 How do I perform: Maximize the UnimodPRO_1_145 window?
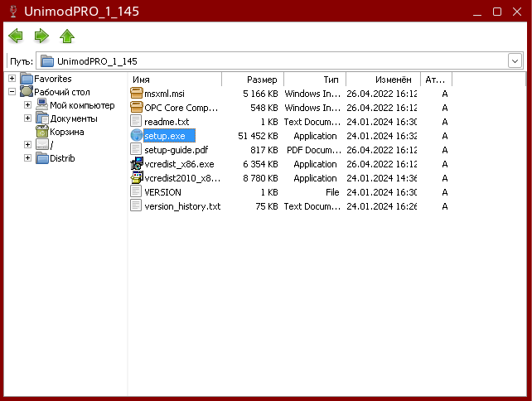pyautogui.click(x=497, y=12)
